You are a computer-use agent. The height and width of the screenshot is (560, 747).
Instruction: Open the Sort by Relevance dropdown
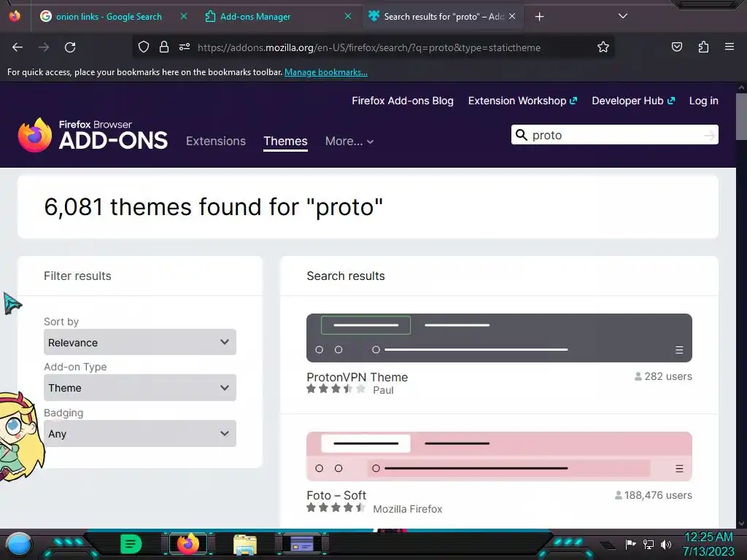pos(139,342)
